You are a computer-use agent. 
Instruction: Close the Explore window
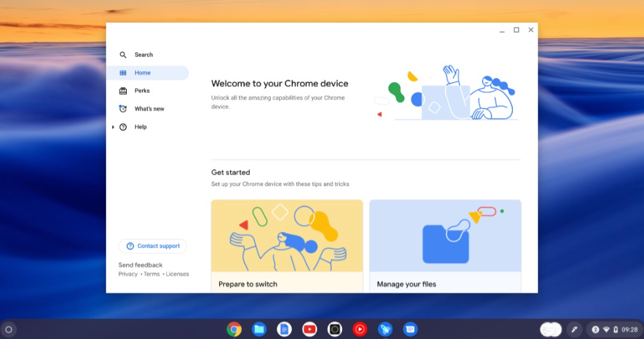pyautogui.click(x=531, y=30)
